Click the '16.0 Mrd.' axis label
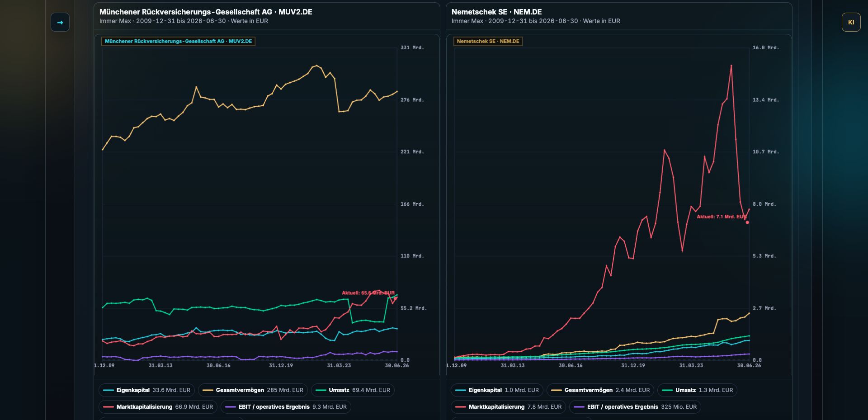This screenshot has height=420, width=868. pos(766,47)
